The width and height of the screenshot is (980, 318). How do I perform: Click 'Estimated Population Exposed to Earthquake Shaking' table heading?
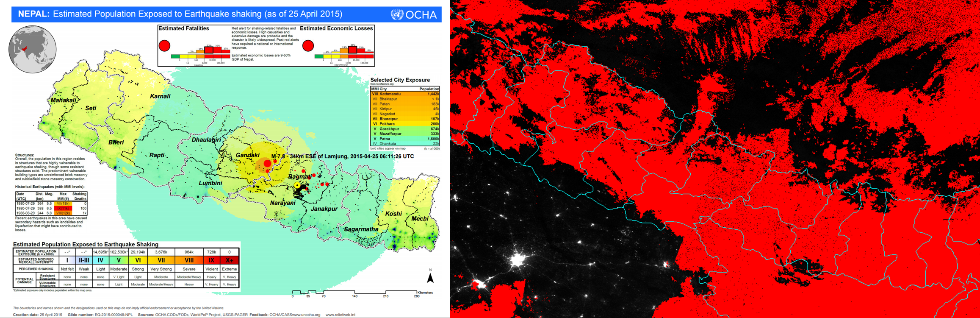(x=86, y=245)
